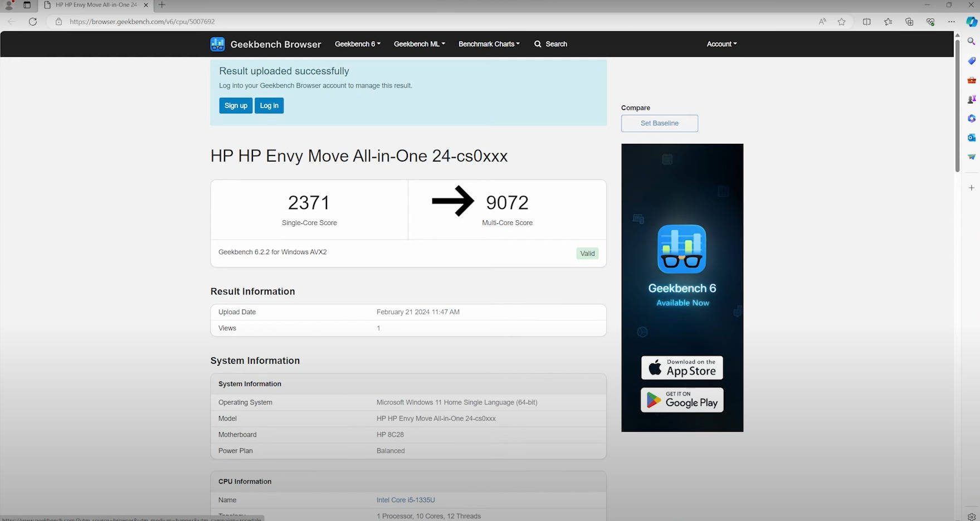Open Browser essentials heart icon
The image size is (980, 521).
click(930, 22)
